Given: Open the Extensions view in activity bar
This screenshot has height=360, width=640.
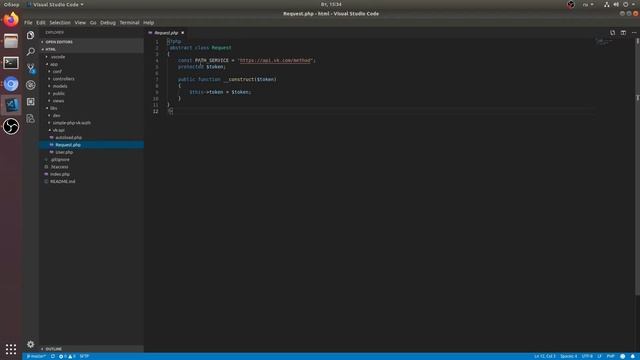Looking at the screenshot, I should click(30, 102).
